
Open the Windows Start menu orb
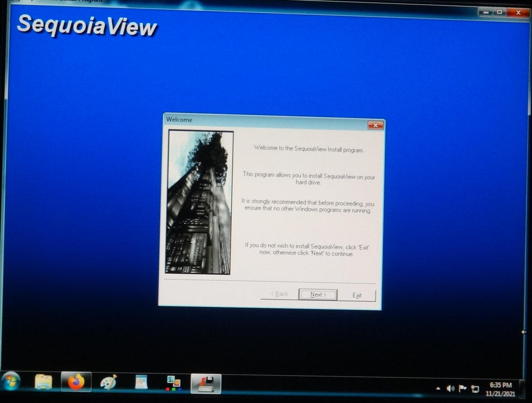[x=11, y=381]
